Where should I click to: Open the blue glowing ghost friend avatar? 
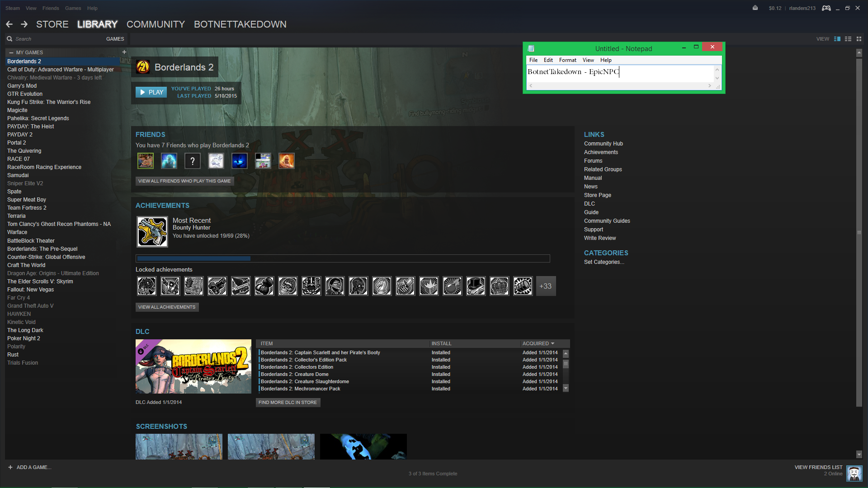(169, 161)
